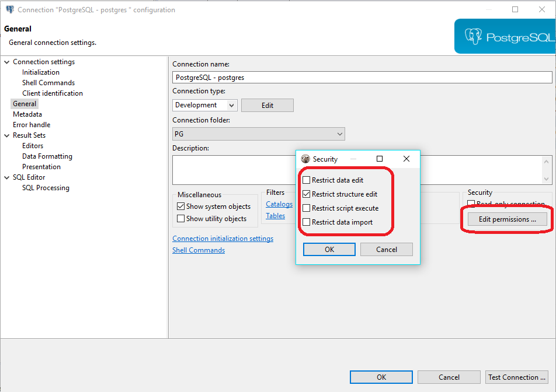The width and height of the screenshot is (556, 392).
Task: Toggle Restrict script execute checkbox
Action: (x=307, y=208)
